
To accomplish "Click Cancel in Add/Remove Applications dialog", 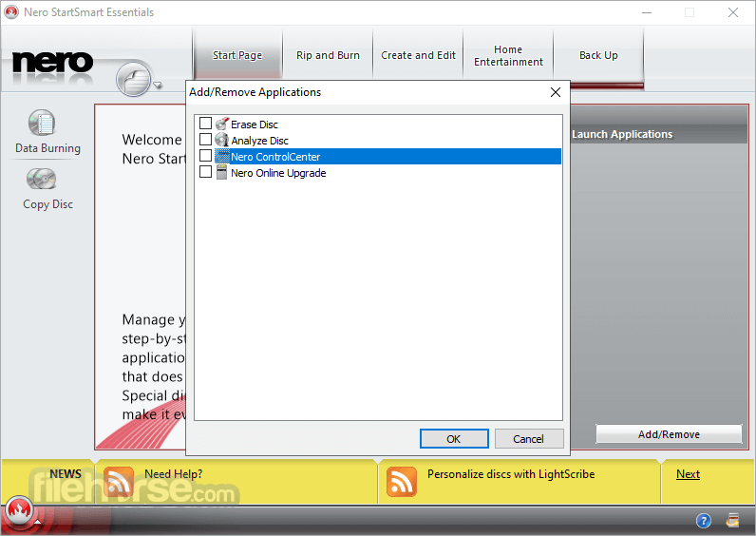I will coord(528,438).
